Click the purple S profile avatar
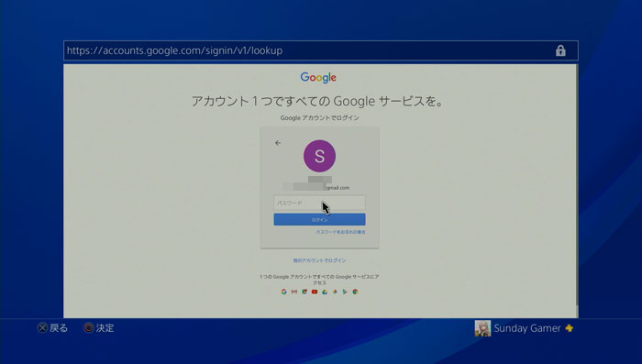Image resolution: width=642 pixels, height=364 pixels. [319, 156]
